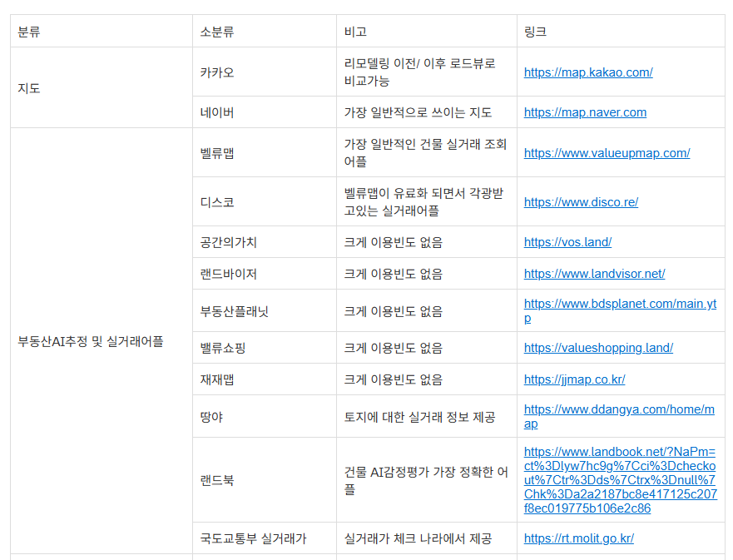Open the rt.molit.go.kr link

coord(579,538)
